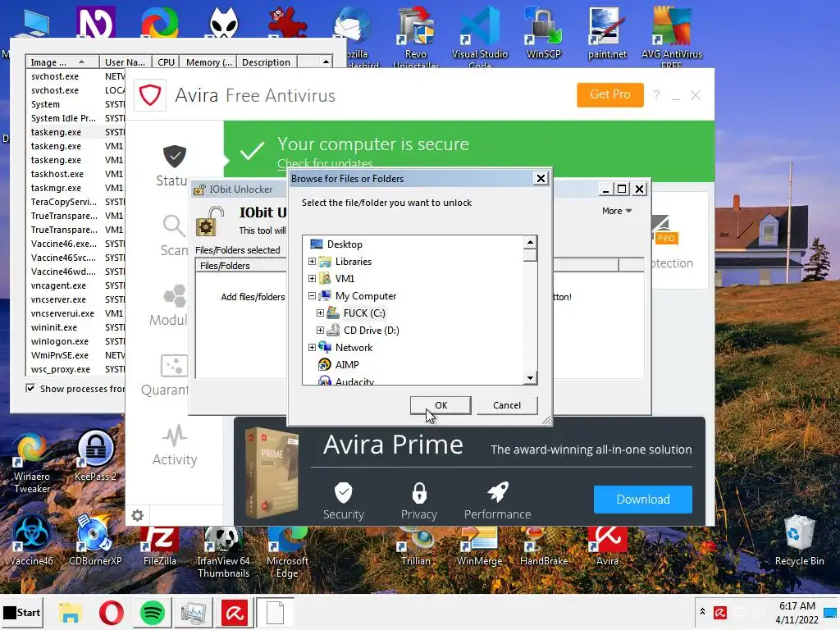Select the VM1 user folder

[x=345, y=279]
